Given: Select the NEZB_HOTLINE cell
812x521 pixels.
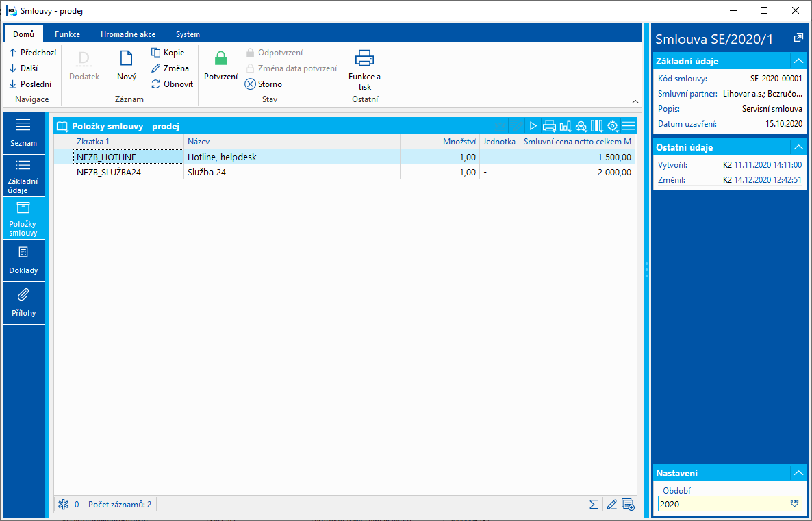Looking at the screenshot, I should coord(128,157).
